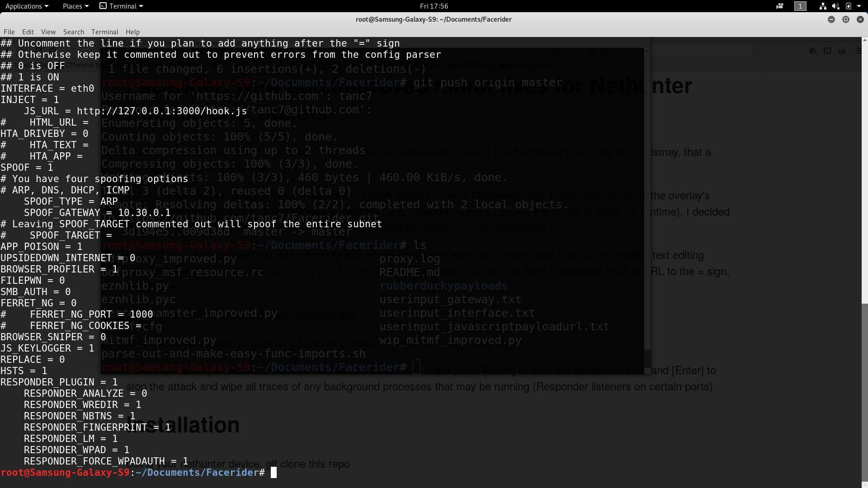This screenshot has height=488, width=868.
Task: Open the Help menu
Action: (132, 32)
